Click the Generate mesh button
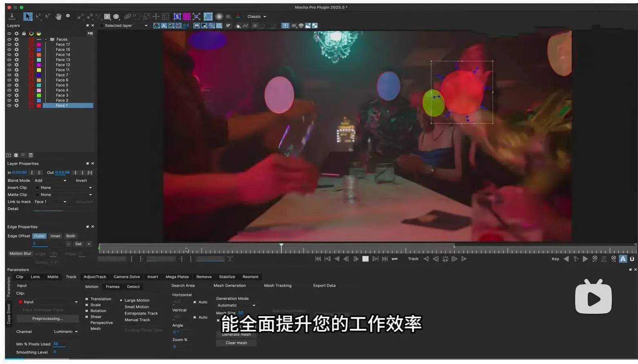 pos(236,334)
